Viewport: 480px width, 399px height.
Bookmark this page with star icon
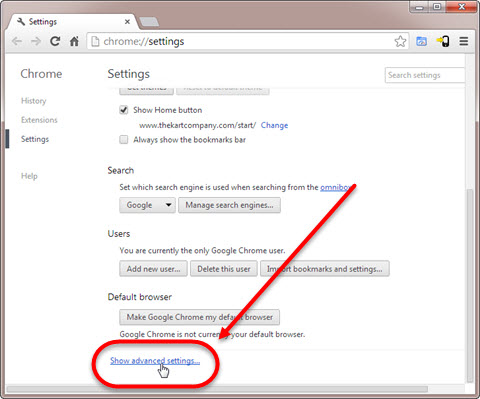click(400, 41)
